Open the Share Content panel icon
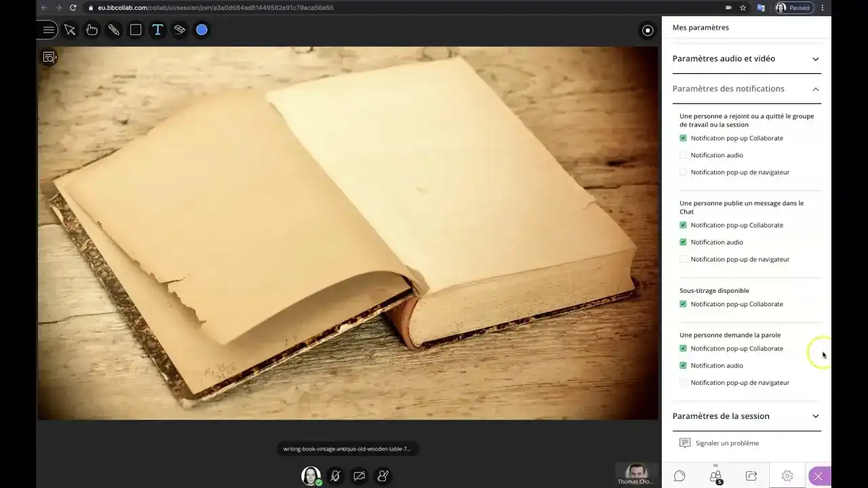The height and width of the screenshot is (488, 868). click(751, 476)
